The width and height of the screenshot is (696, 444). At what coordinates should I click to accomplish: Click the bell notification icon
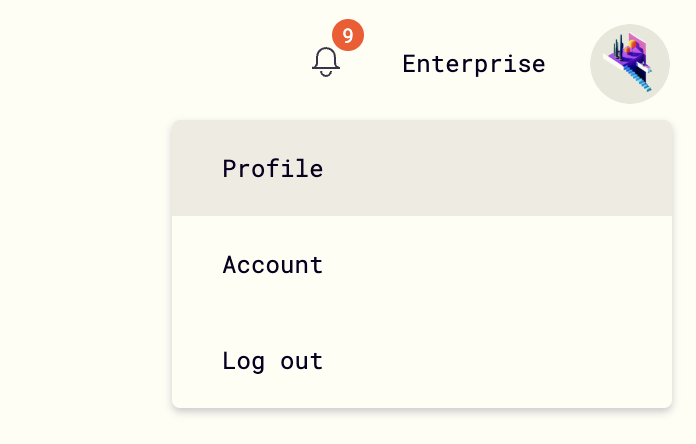coord(326,62)
